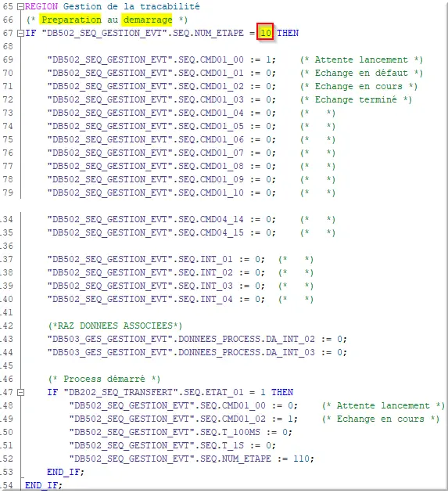This screenshot has width=448, height=493.
Task: Click the 'Echange en défaut' comment
Action: pos(361,73)
